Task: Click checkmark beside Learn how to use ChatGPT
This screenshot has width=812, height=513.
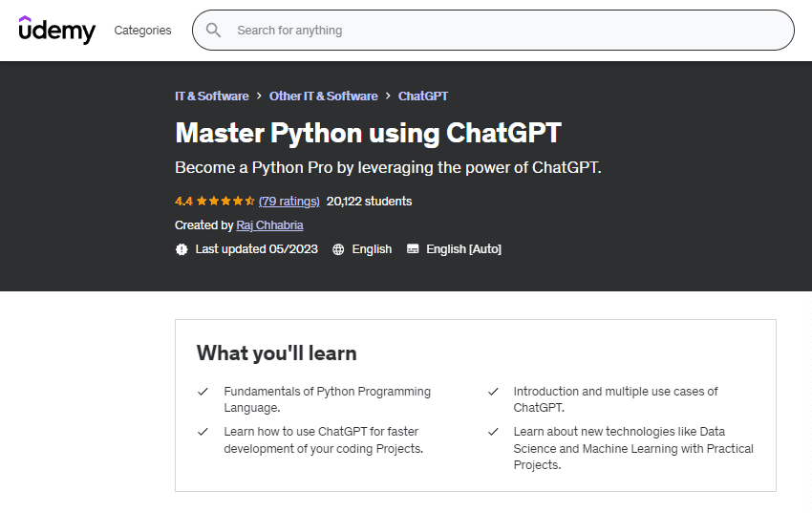Action: [203, 432]
